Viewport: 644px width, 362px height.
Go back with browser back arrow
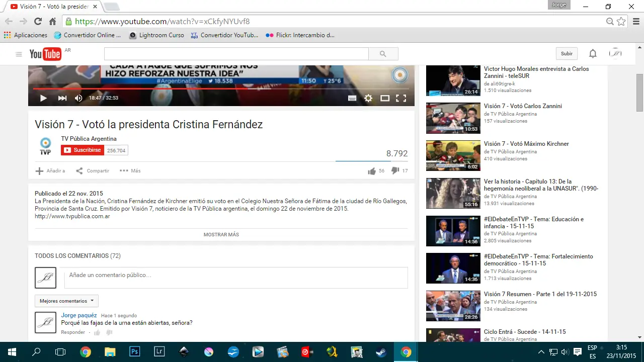[x=9, y=22]
